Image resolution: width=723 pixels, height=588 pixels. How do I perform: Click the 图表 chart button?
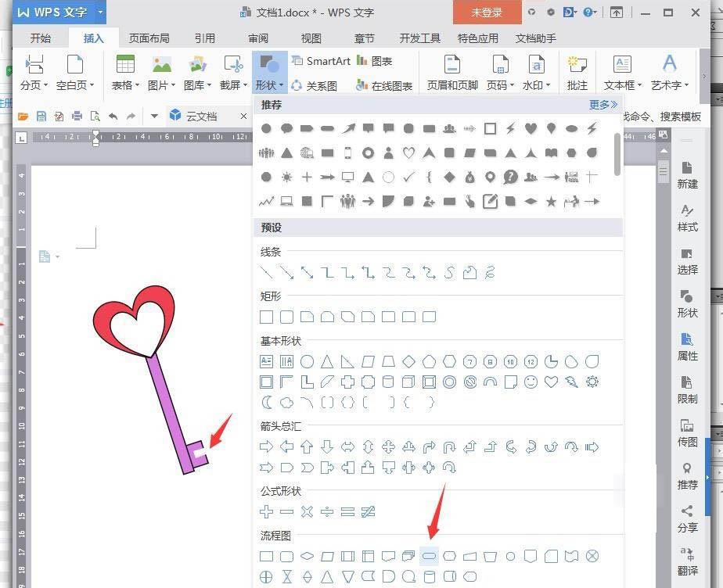point(374,61)
